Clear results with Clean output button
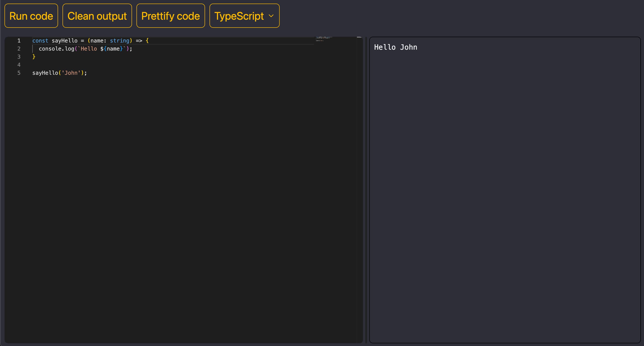Image resolution: width=644 pixels, height=346 pixels. tap(97, 16)
